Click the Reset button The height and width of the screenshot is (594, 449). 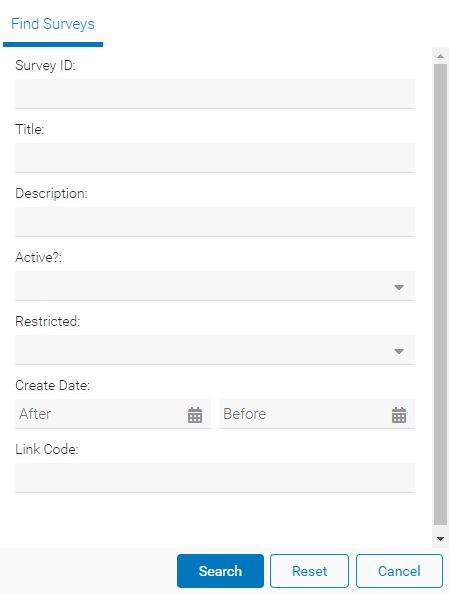coord(309,571)
